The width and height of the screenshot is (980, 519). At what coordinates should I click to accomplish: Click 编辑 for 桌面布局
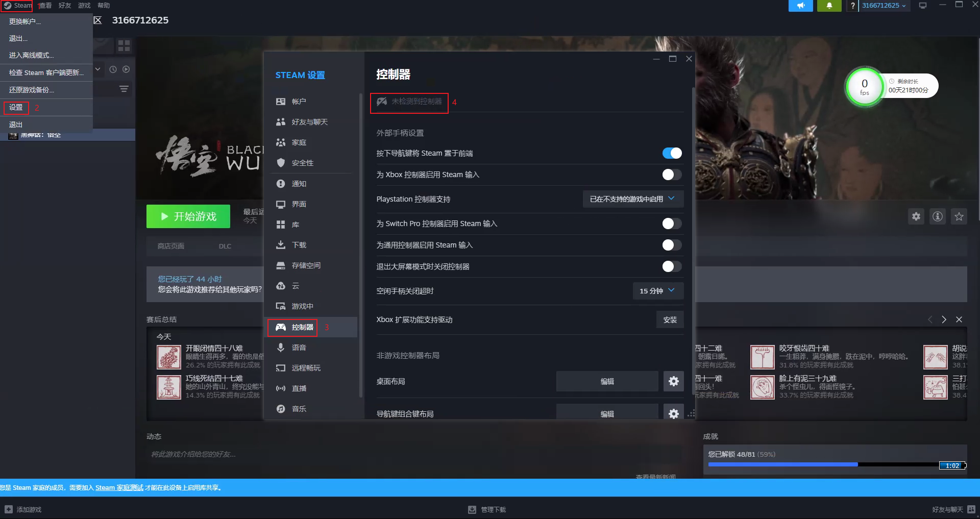click(607, 381)
